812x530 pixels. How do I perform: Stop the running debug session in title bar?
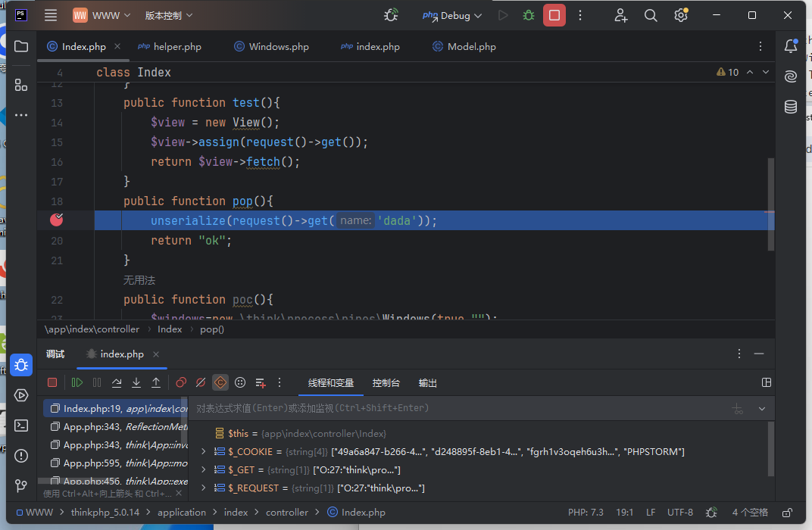(554, 15)
